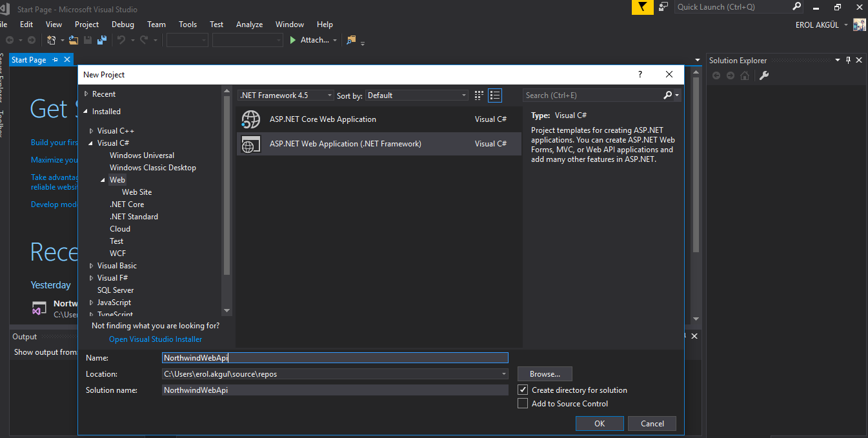Click the Save All toolbar icon
868x438 pixels.
[102, 40]
